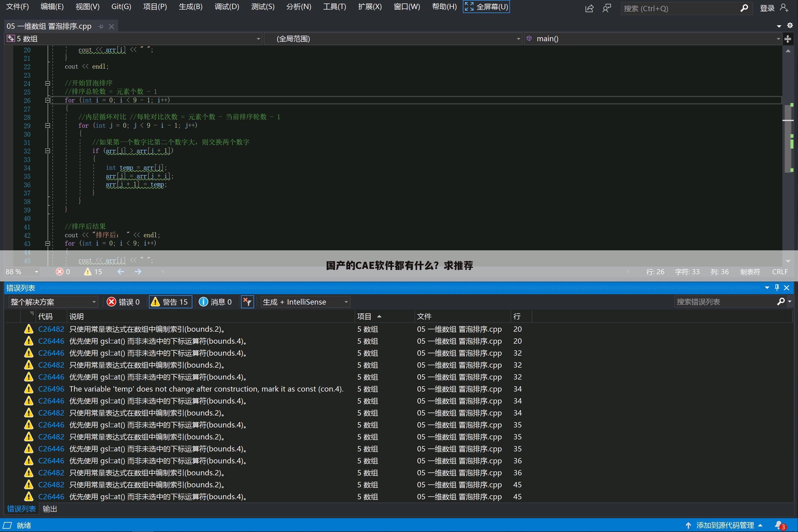Sort error list by the 文件 column header

tap(463, 317)
